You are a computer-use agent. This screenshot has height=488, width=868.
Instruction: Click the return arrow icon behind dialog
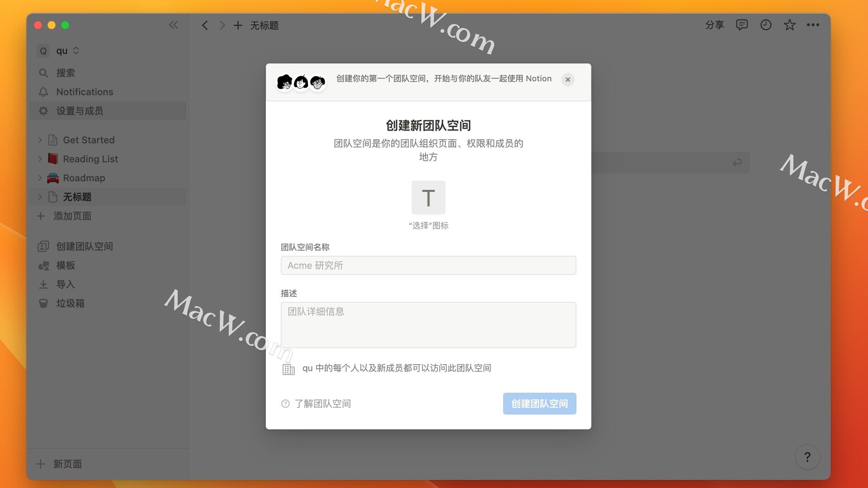tap(737, 162)
